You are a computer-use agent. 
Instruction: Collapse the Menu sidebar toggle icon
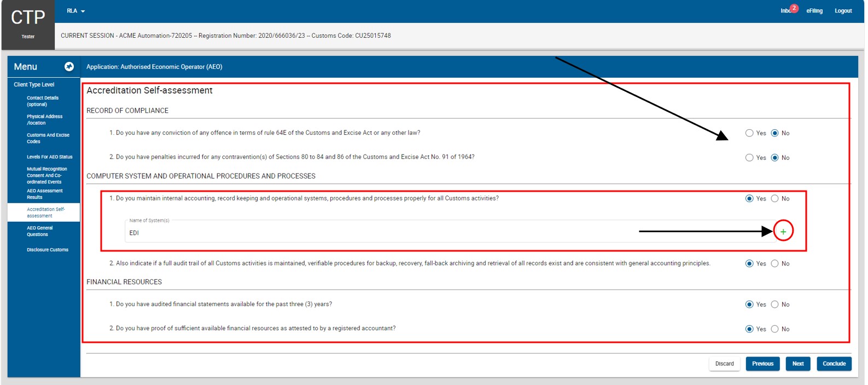click(x=69, y=66)
